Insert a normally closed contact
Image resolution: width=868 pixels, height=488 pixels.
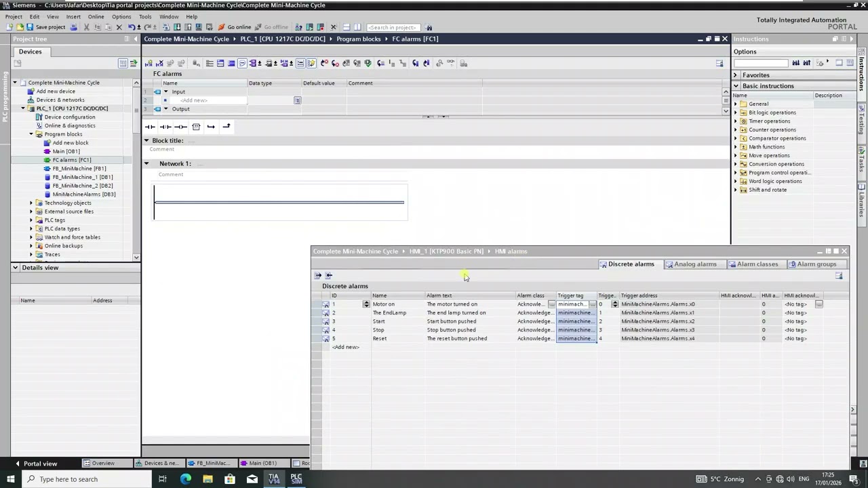pos(165,127)
